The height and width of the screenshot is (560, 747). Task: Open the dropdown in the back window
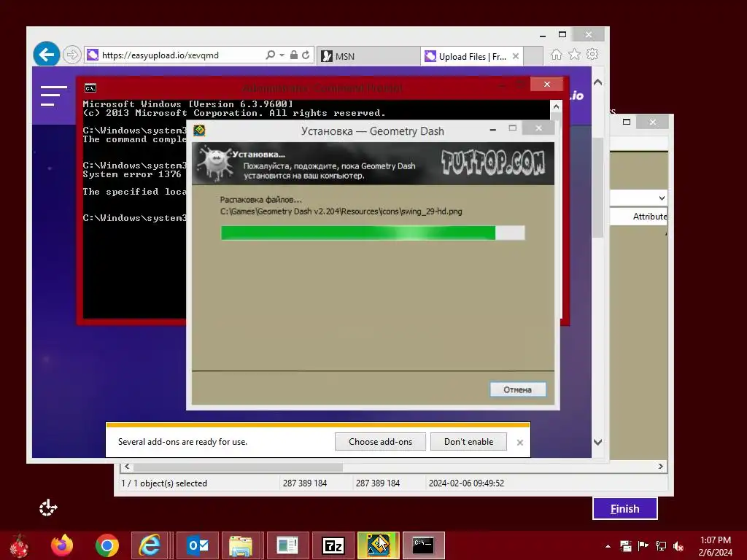click(662, 198)
